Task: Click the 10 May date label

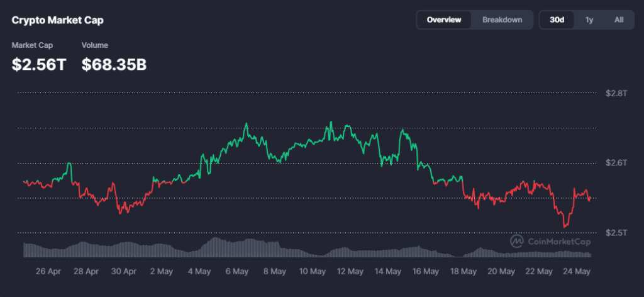Action: (313, 272)
